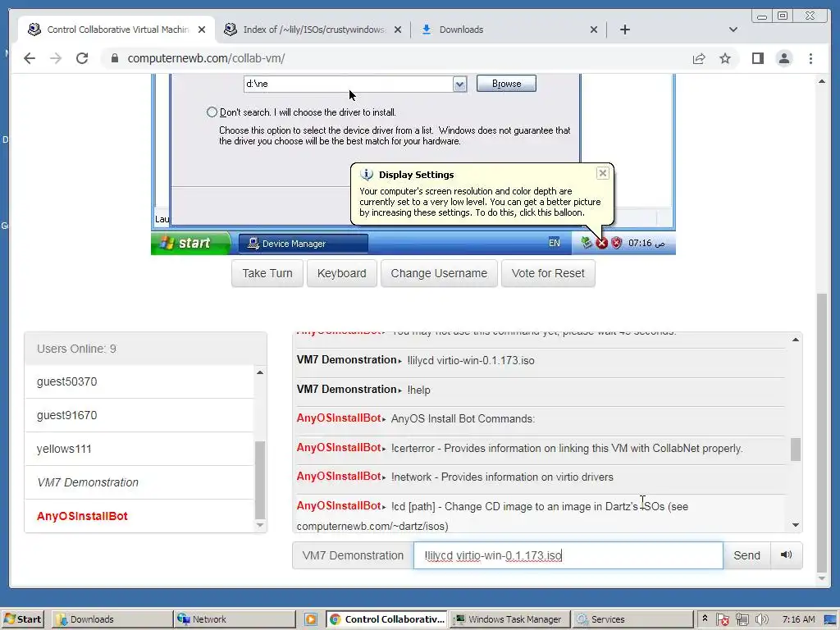This screenshot has height=630, width=840.
Task: Close the Display Settings balloon
Action: pyautogui.click(x=603, y=173)
